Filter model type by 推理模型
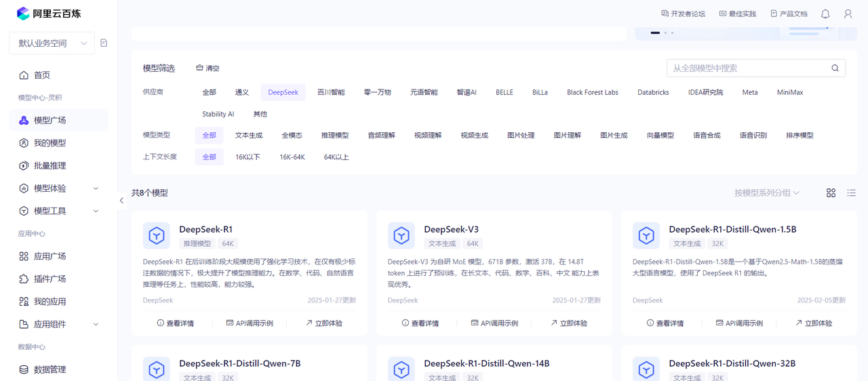 point(335,136)
